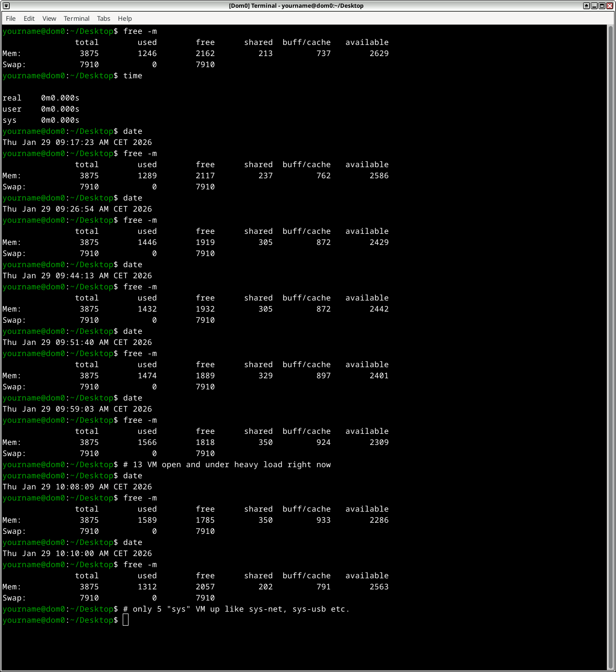This screenshot has height=672, width=616.
Task: Open the View menu
Action: 49,18
